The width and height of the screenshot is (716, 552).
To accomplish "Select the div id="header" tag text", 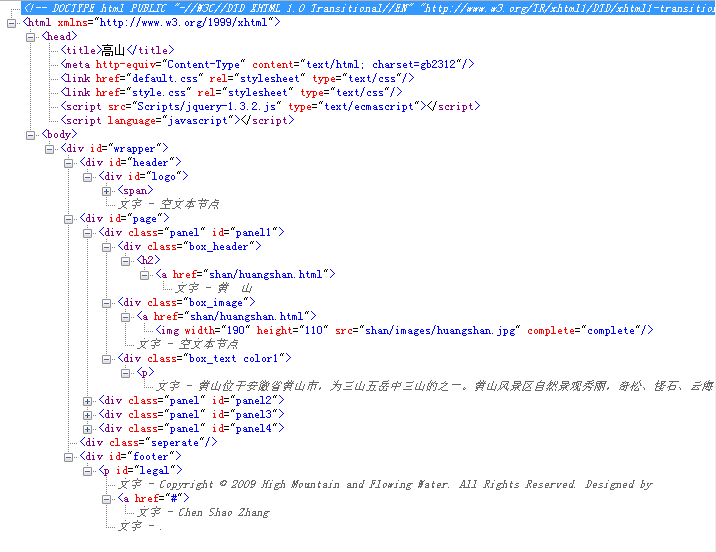I will (x=131, y=163).
